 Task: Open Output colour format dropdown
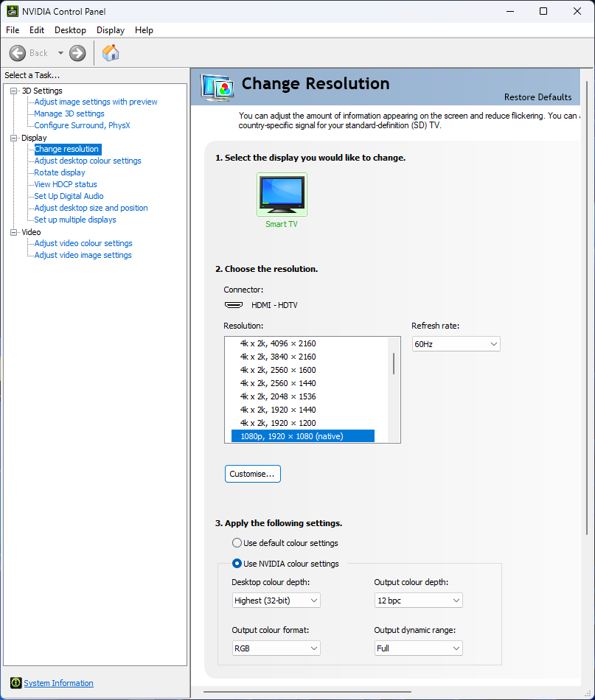(x=276, y=648)
